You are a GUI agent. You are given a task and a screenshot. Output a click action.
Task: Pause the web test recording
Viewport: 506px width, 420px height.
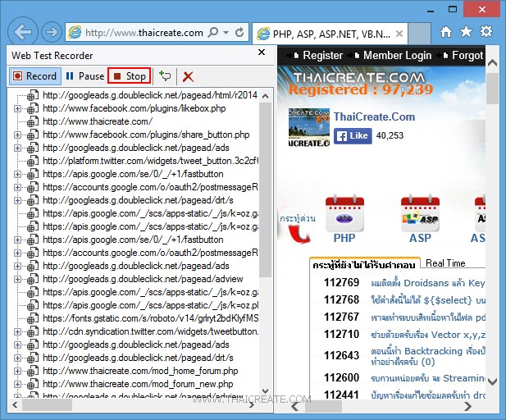pyautogui.click(x=84, y=76)
